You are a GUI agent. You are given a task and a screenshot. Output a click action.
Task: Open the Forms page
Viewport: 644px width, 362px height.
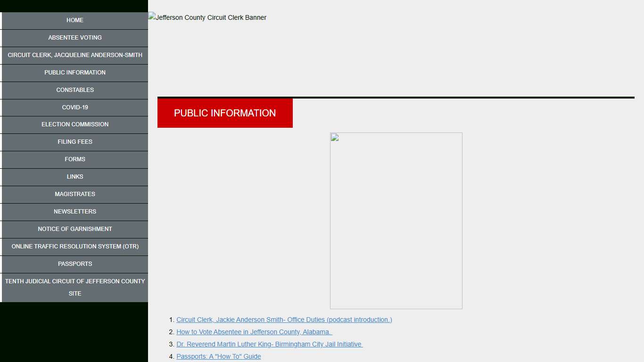click(75, 159)
